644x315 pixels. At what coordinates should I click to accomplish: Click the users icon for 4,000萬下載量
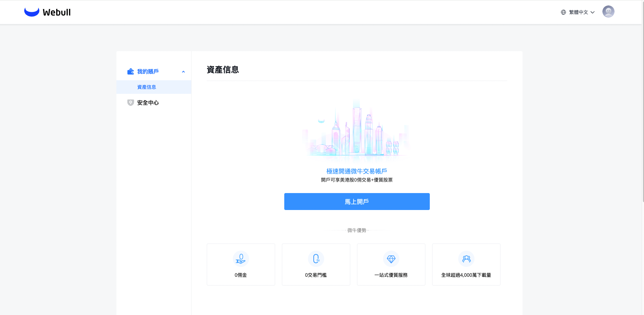click(466, 259)
